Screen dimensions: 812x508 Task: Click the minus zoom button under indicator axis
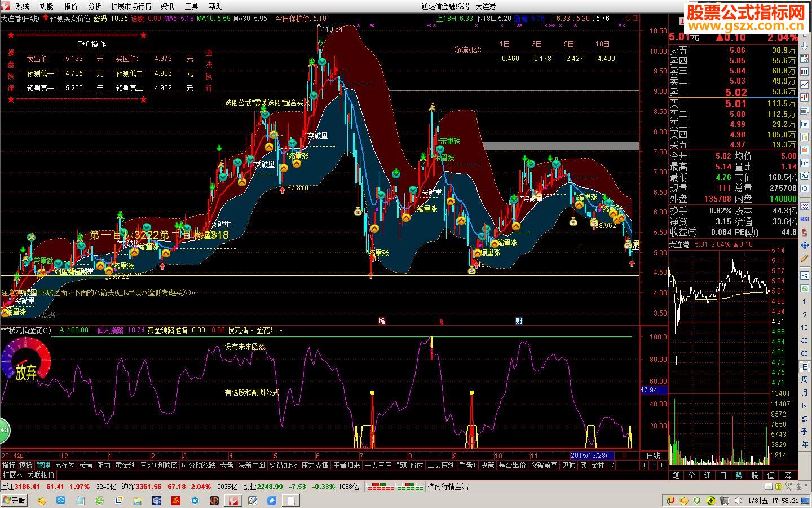[653, 465]
